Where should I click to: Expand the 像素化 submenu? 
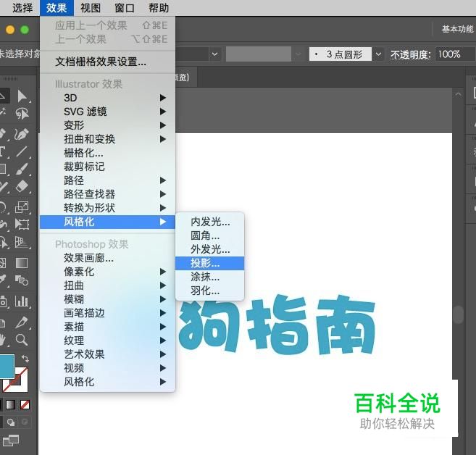[x=107, y=272]
